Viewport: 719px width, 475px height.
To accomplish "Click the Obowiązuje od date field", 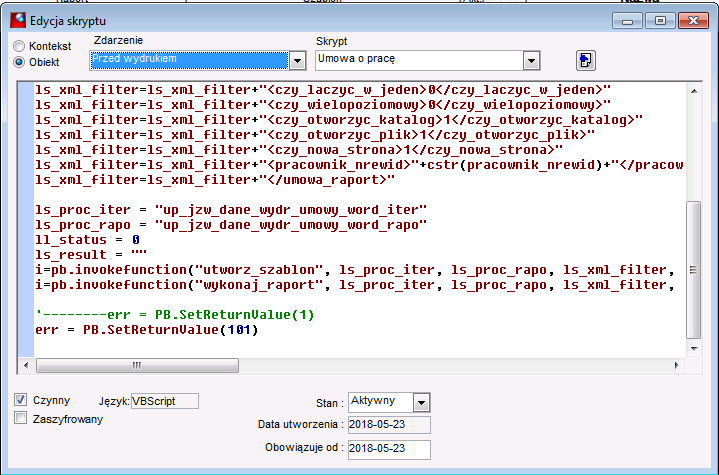I will [x=389, y=448].
